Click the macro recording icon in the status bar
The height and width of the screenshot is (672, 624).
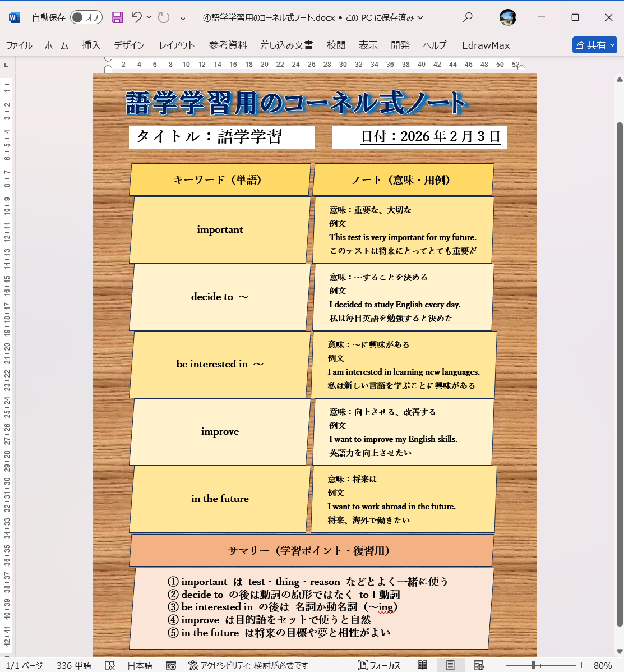click(171, 665)
